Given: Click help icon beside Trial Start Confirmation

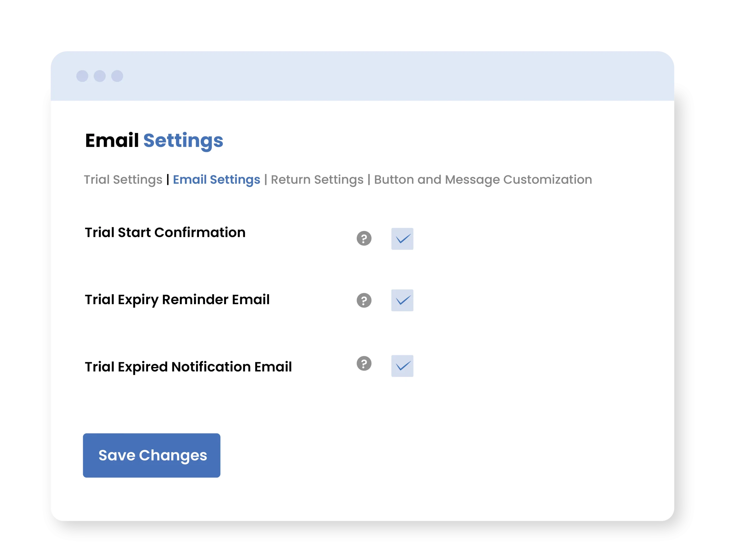Looking at the screenshot, I should [x=364, y=238].
